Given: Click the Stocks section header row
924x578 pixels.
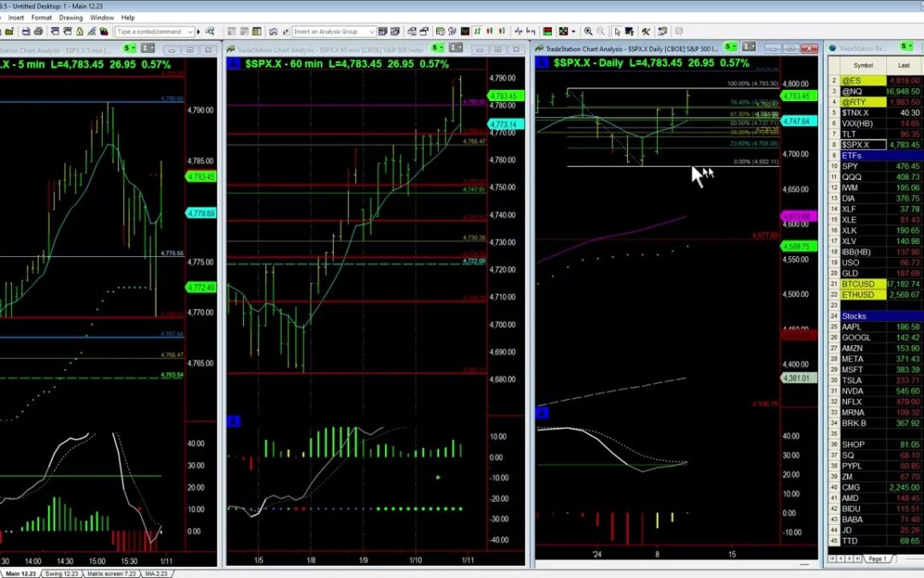Looking at the screenshot, I should [875, 316].
